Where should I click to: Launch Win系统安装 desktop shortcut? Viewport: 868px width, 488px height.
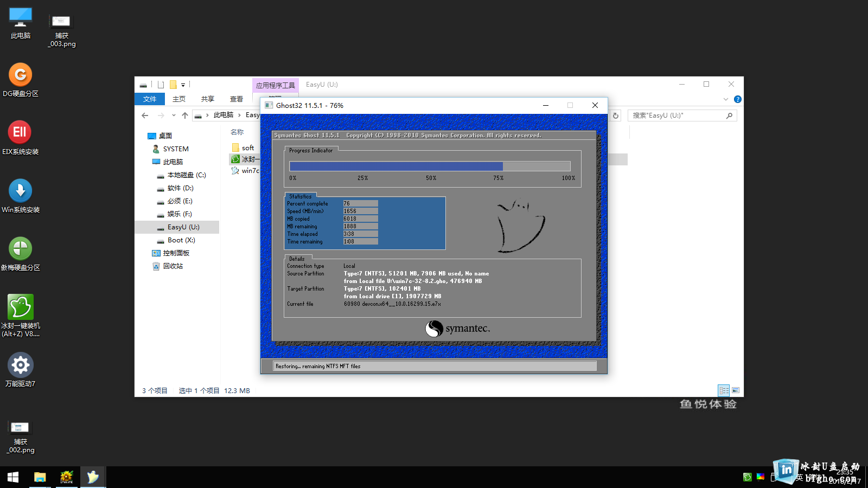[x=21, y=196]
